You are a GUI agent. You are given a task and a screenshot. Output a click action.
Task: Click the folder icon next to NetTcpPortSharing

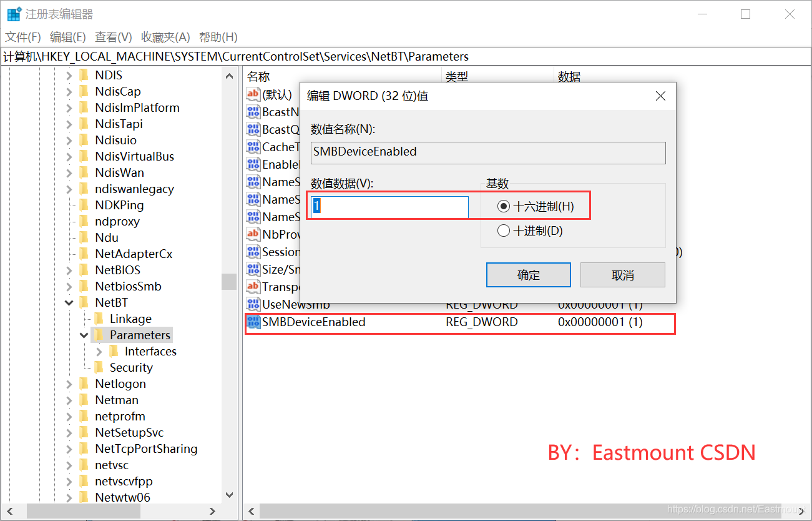pos(84,449)
